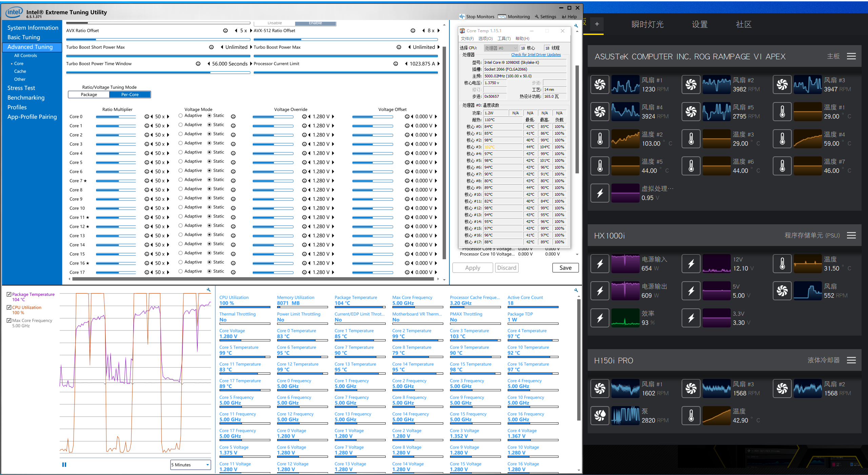The image size is (868, 475).
Task: Click thermometer icon for H150i 温度 42.90
Action: pos(691,416)
